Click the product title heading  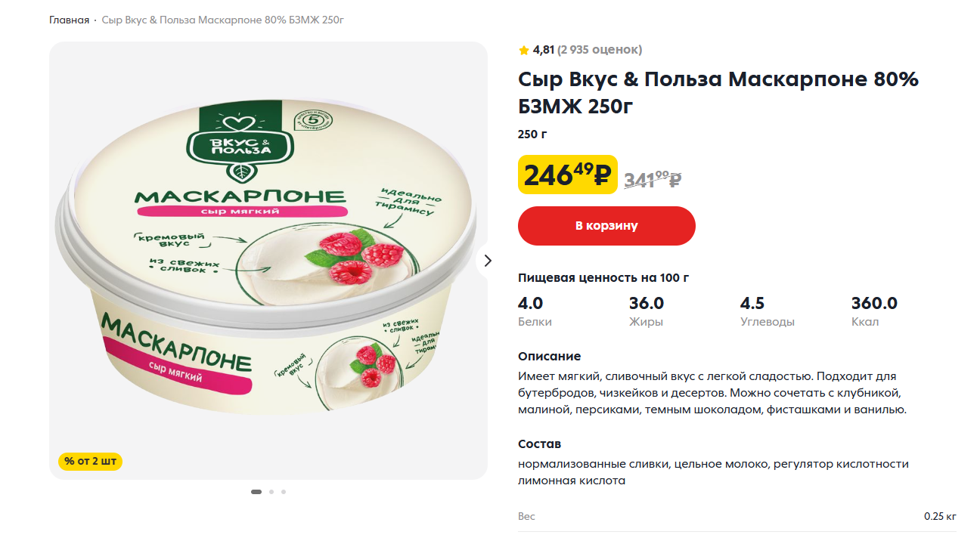718,93
